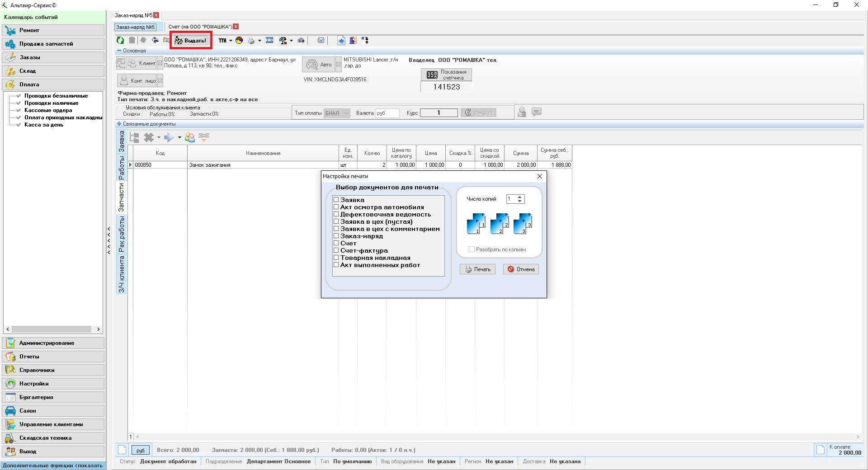
Task: Check the Счет-фактура checkbox
Action: [336, 250]
